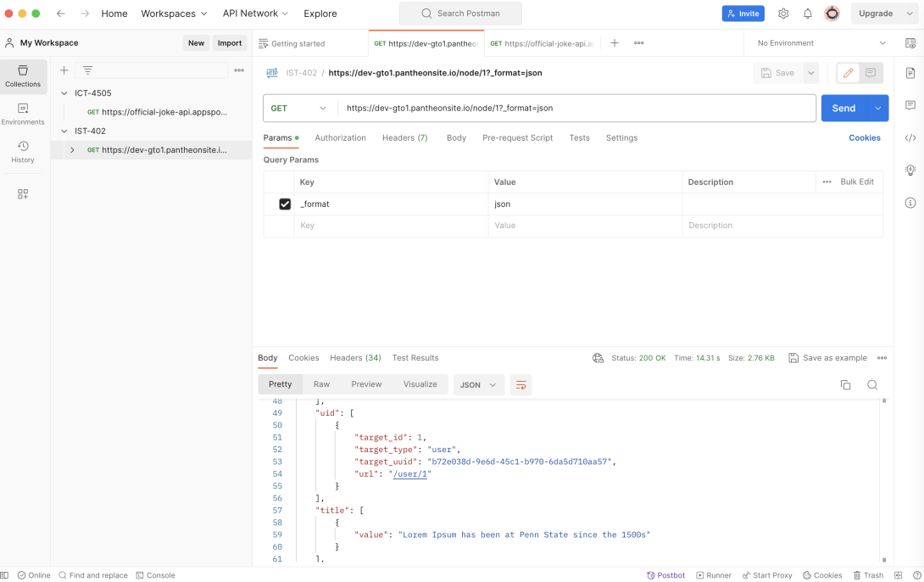Open the Workspaces menu
This screenshot has width=924, height=582.
174,14
